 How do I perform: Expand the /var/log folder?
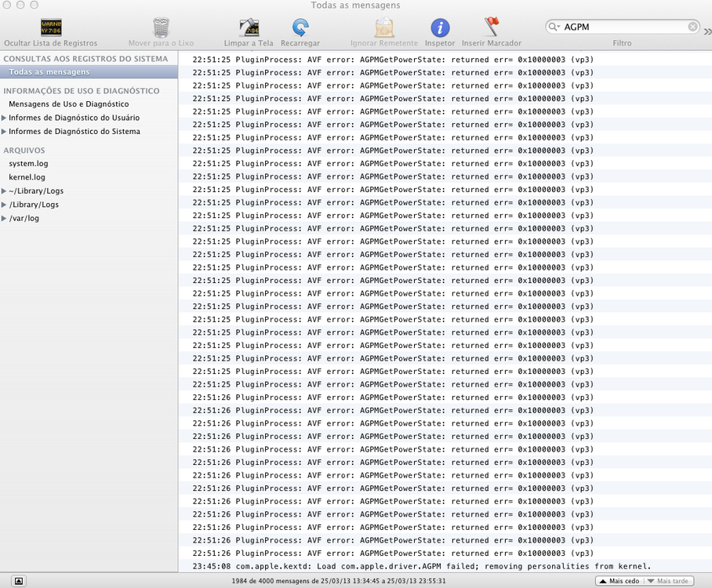click(4, 219)
